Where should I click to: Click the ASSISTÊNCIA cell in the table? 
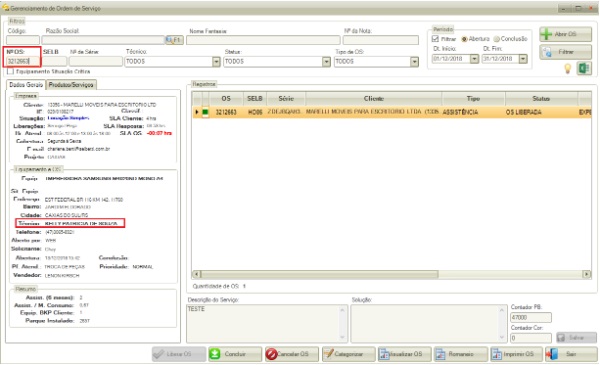(473, 112)
